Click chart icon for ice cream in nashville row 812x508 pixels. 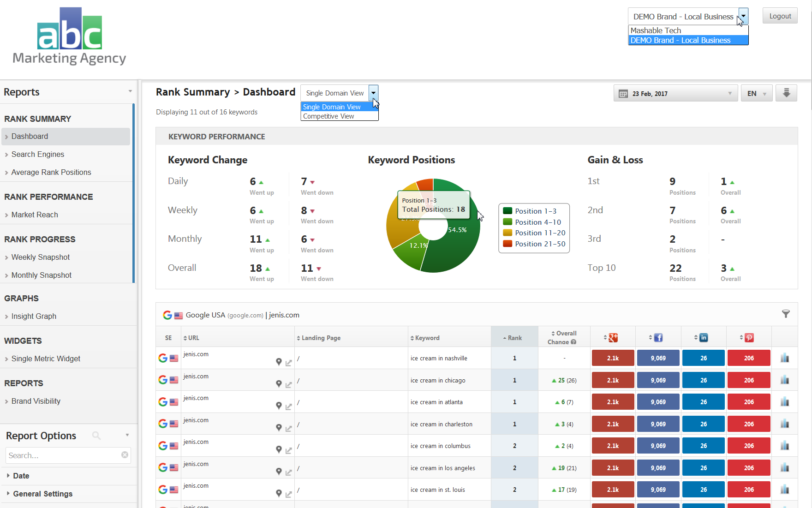point(784,358)
